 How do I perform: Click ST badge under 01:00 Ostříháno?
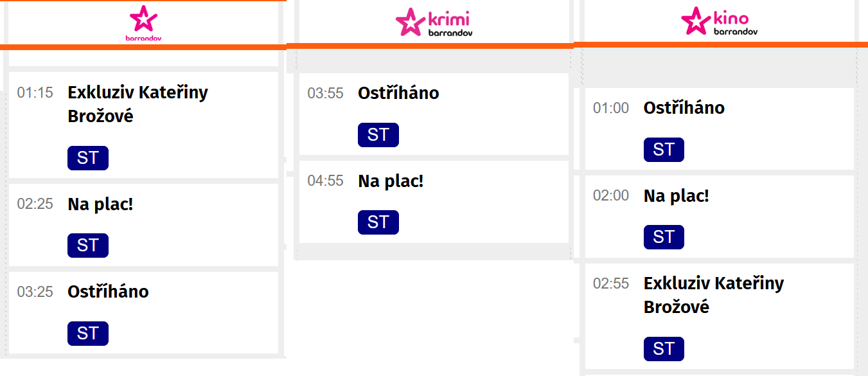pos(664,150)
